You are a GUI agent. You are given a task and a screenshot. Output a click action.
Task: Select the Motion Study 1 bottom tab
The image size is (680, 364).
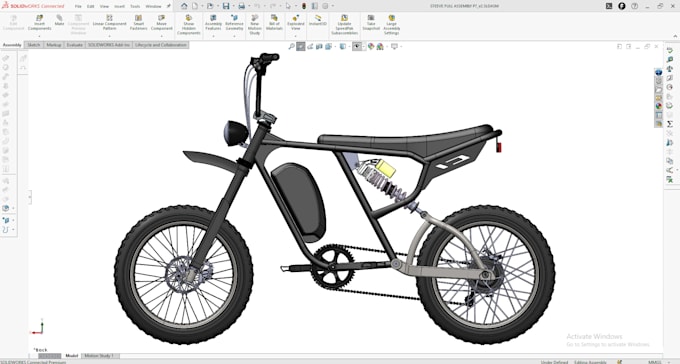tap(99, 356)
